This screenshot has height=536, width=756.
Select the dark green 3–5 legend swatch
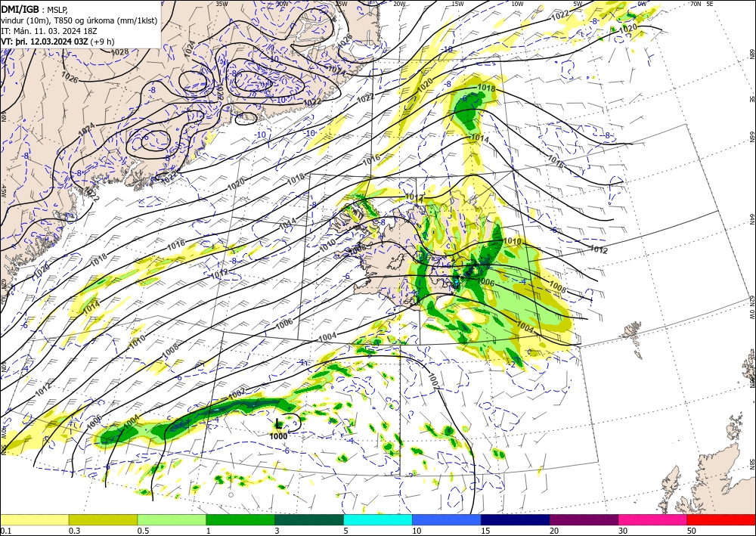[309, 519]
